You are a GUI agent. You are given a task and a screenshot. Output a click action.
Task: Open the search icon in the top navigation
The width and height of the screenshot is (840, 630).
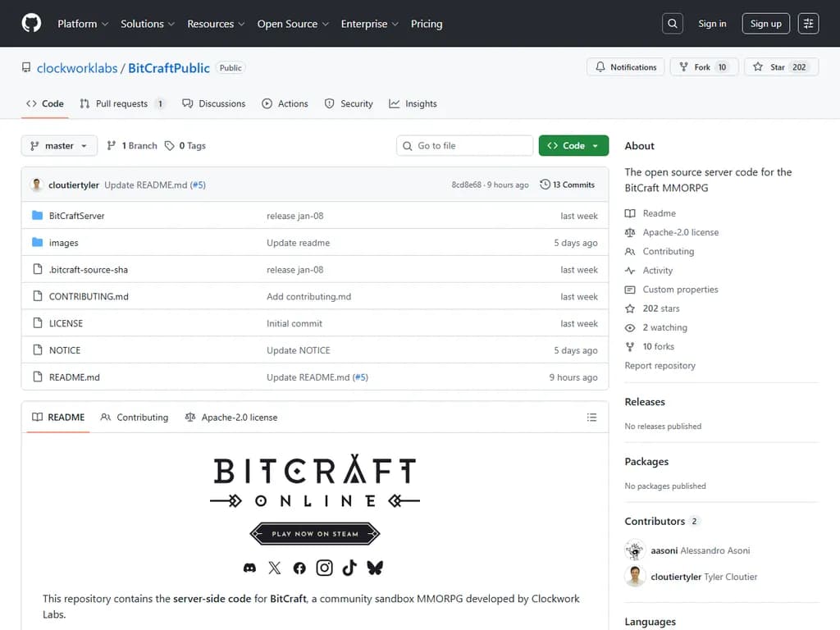(x=672, y=23)
